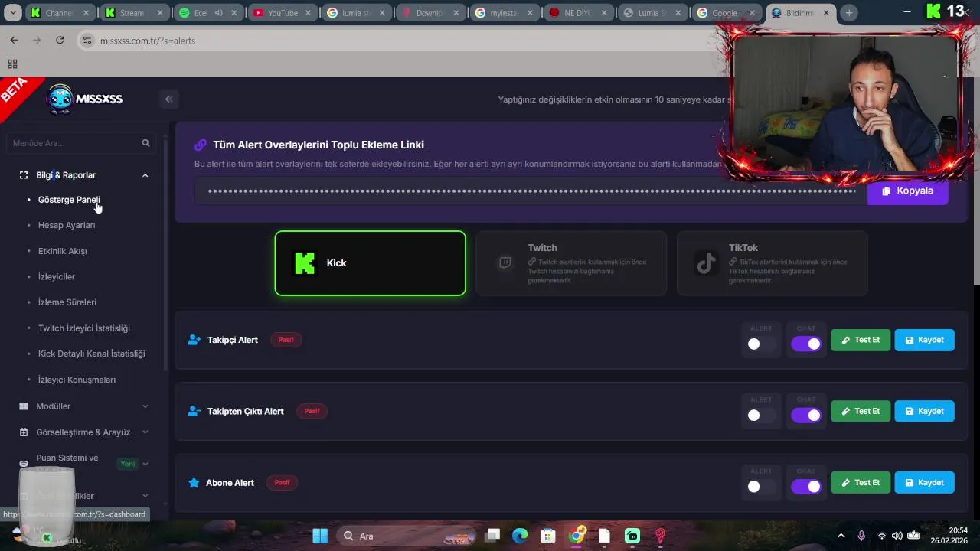Click the Takipten Çıktı Alert user-minus icon

194,411
